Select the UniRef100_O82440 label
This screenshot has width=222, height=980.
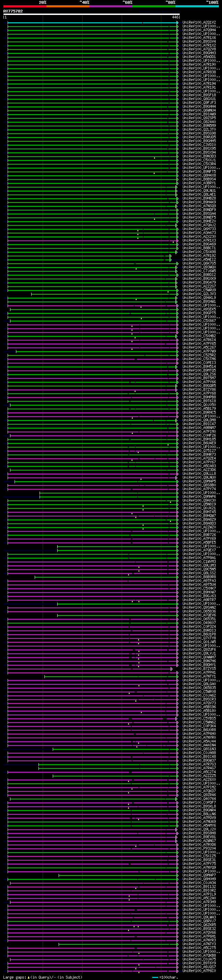pyautogui.click(x=199, y=122)
